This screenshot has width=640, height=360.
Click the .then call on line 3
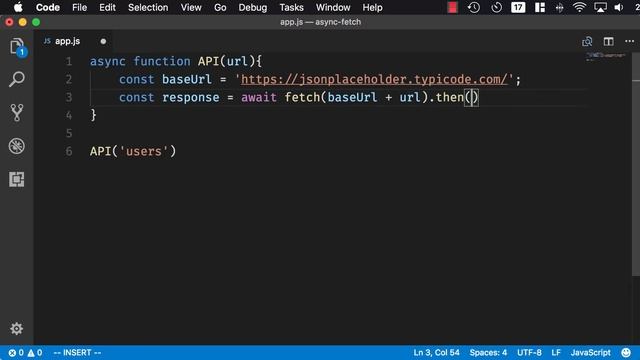[x=446, y=98]
